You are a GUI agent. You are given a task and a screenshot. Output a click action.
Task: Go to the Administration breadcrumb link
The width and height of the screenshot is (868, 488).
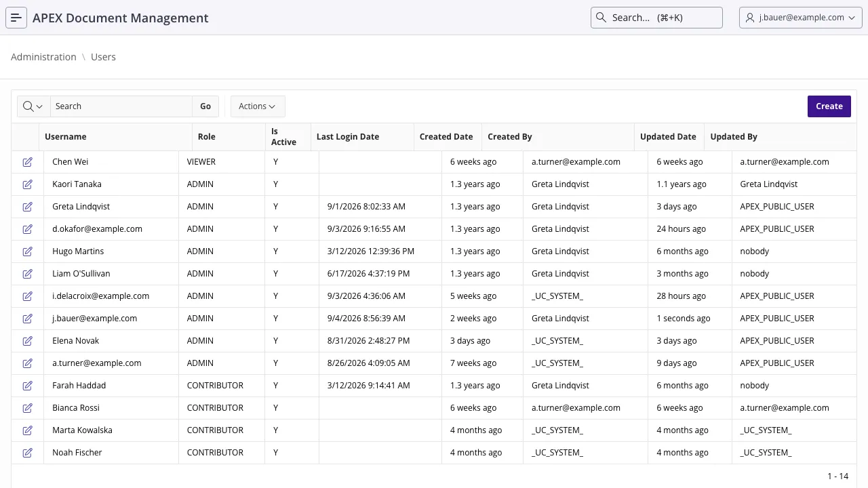43,57
